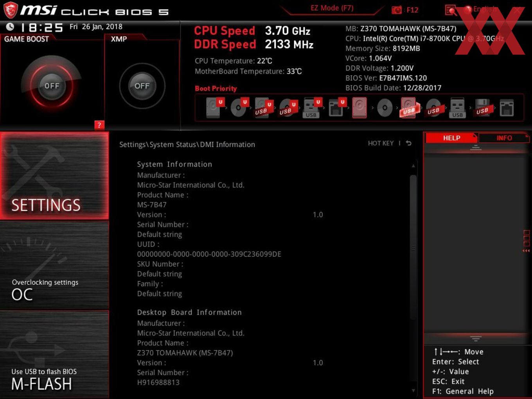Click the help panel bottom grip handle

(476, 338)
